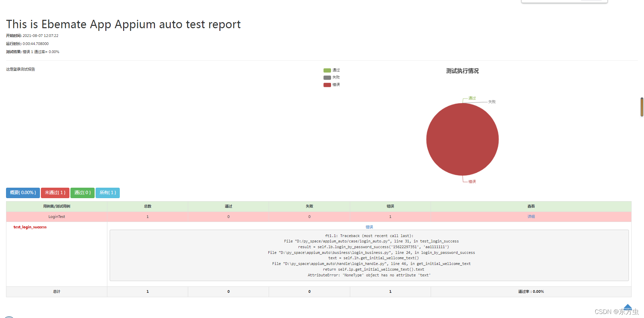Screen dimensions: 644x318
Task: Click the report title heading
Action: pyautogui.click(x=123, y=24)
